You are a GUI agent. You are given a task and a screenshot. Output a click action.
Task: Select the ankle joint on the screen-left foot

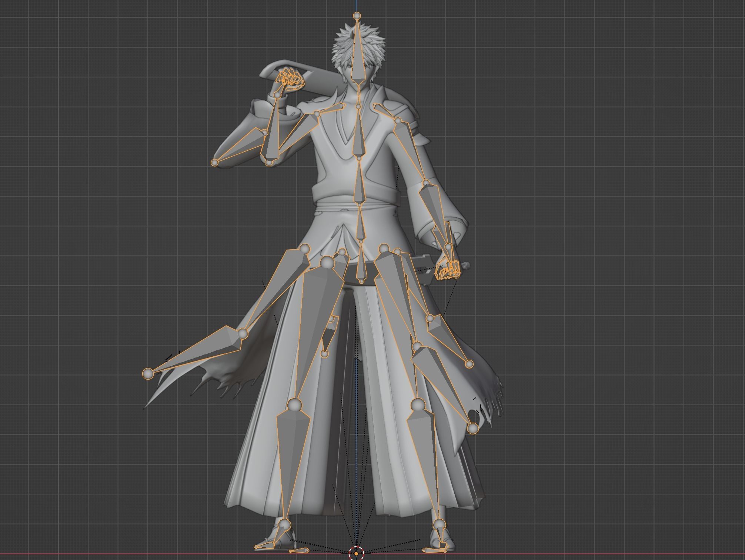[285, 524]
